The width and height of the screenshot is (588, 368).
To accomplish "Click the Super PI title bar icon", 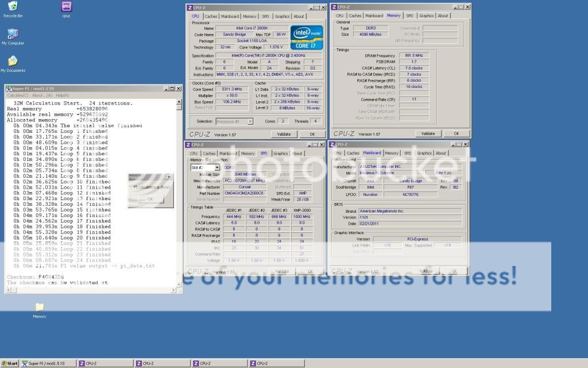I will pyautogui.click(x=9, y=89).
